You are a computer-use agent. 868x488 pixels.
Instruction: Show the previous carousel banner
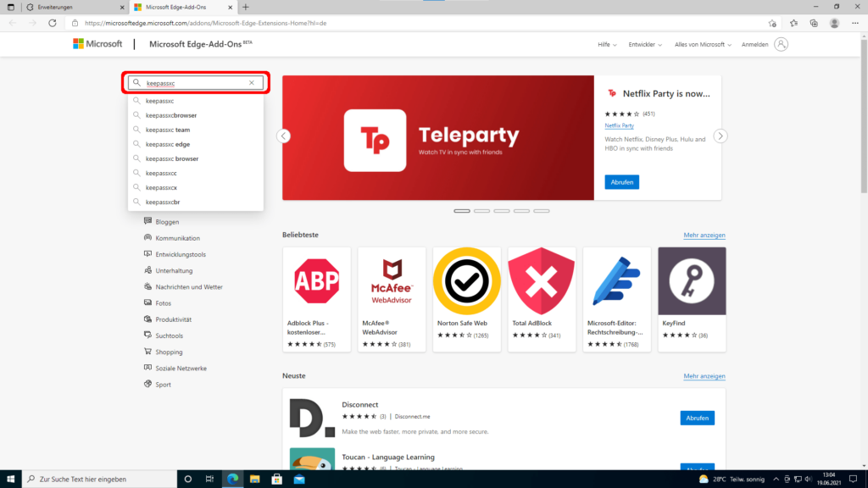coord(283,136)
